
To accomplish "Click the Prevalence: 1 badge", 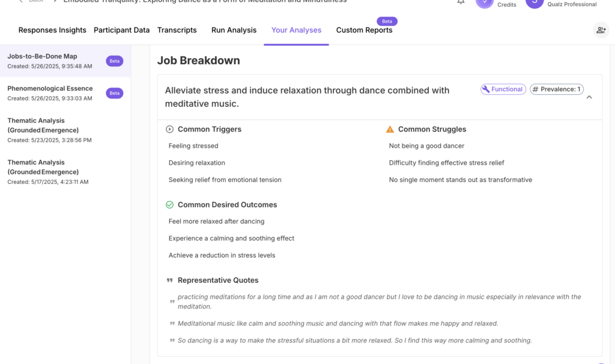I will [557, 89].
